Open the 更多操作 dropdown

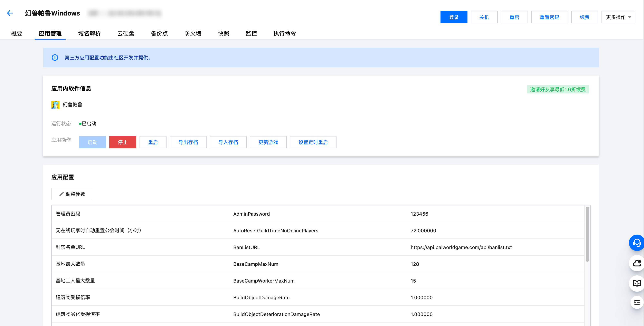(618, 17)
